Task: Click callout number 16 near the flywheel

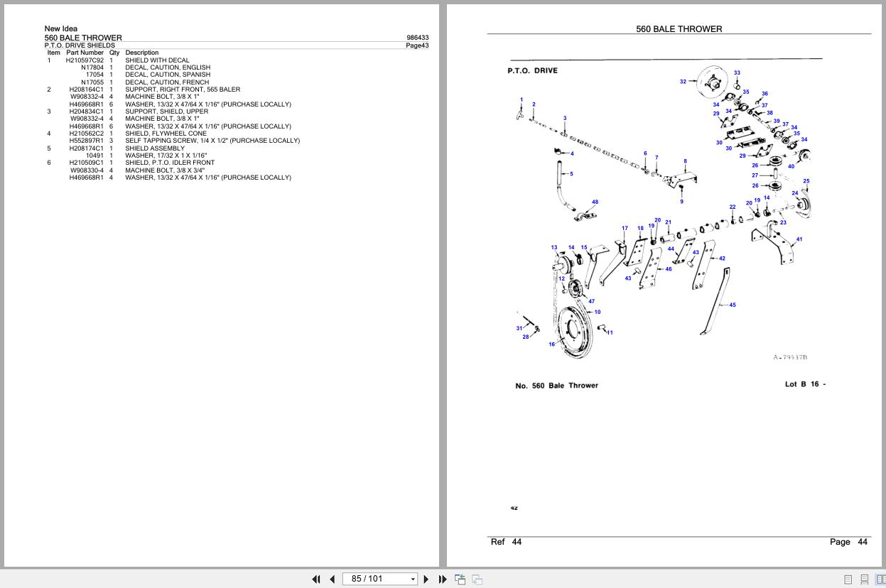Action: [x=551, y=344]
